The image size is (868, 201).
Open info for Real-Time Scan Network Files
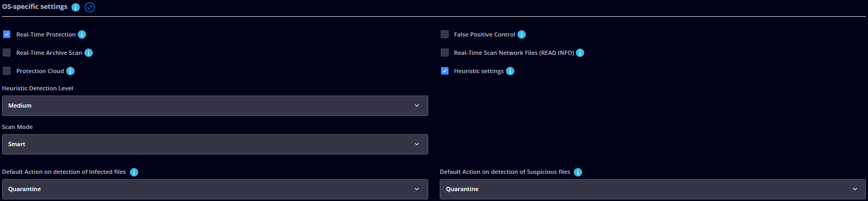pos(580,53)
